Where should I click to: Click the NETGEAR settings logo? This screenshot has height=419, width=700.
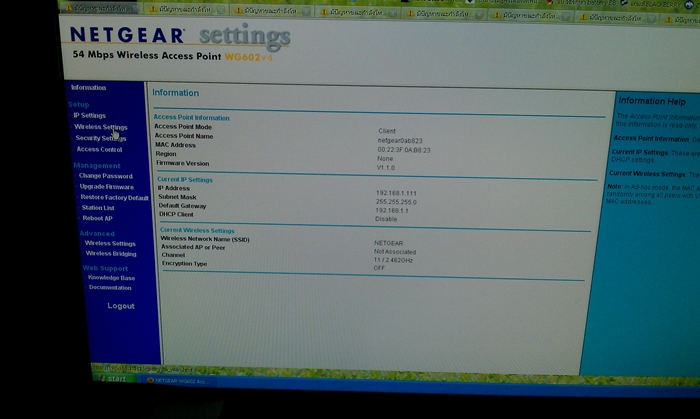180,38
